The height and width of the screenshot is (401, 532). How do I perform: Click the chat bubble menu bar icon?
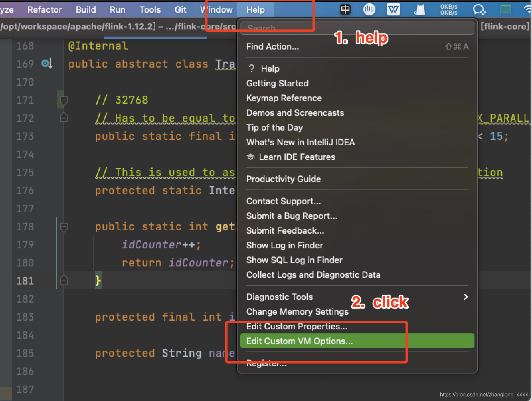click(479, 10)
